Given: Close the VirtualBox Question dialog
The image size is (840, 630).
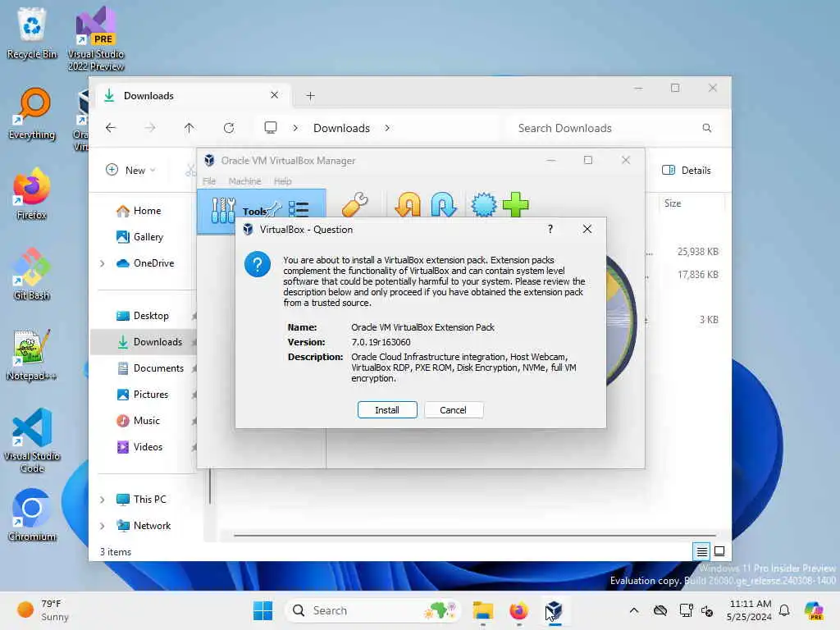Looking at the screenshot, I should [x=587, y=230].
